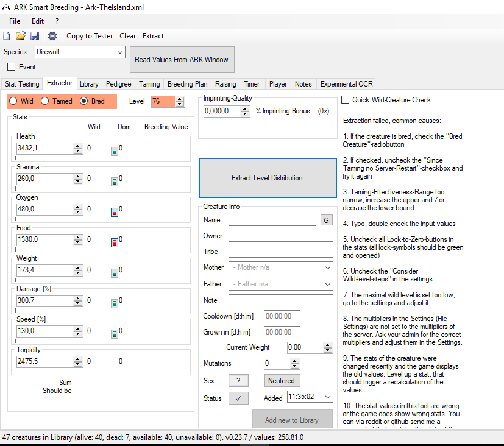Open the Added time dropdown
This screenshot has width=504, height=446.
point(327,397)
